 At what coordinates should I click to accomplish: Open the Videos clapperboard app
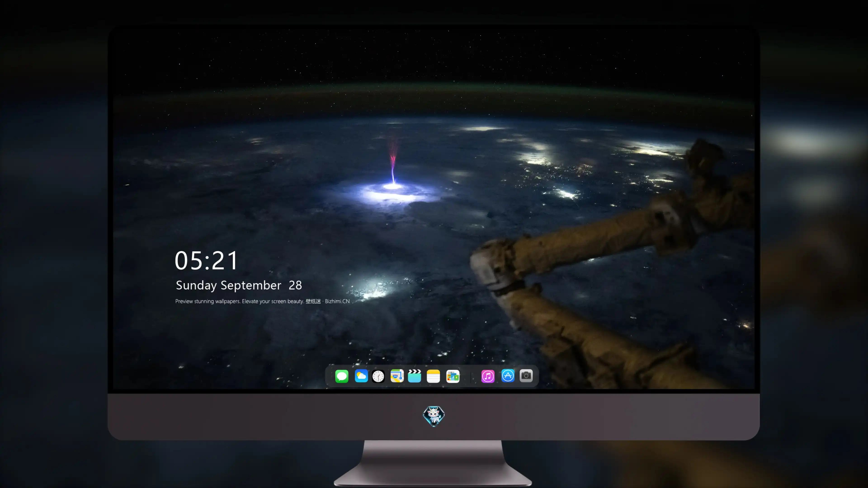415,376
